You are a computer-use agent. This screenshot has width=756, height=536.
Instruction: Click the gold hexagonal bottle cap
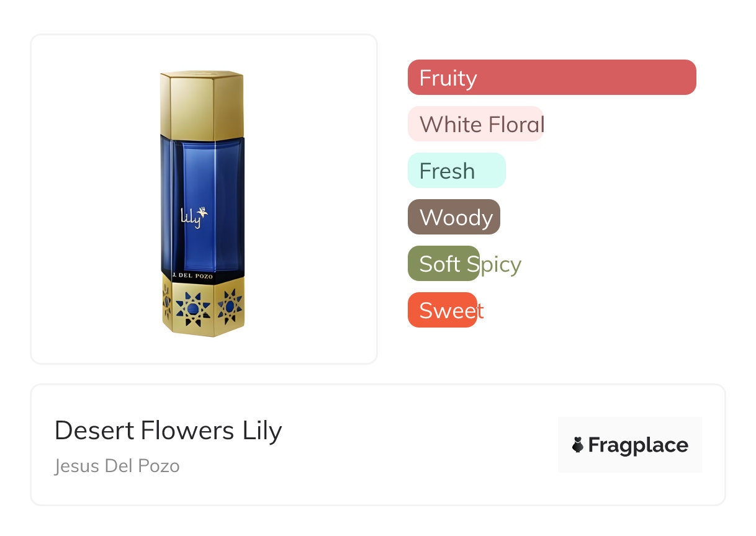coord(202,104)
